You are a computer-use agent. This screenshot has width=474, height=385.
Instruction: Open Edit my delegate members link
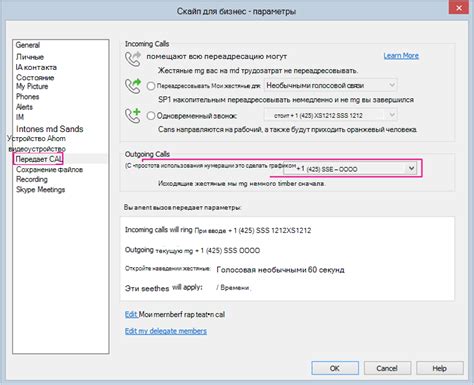pos(166,331)
